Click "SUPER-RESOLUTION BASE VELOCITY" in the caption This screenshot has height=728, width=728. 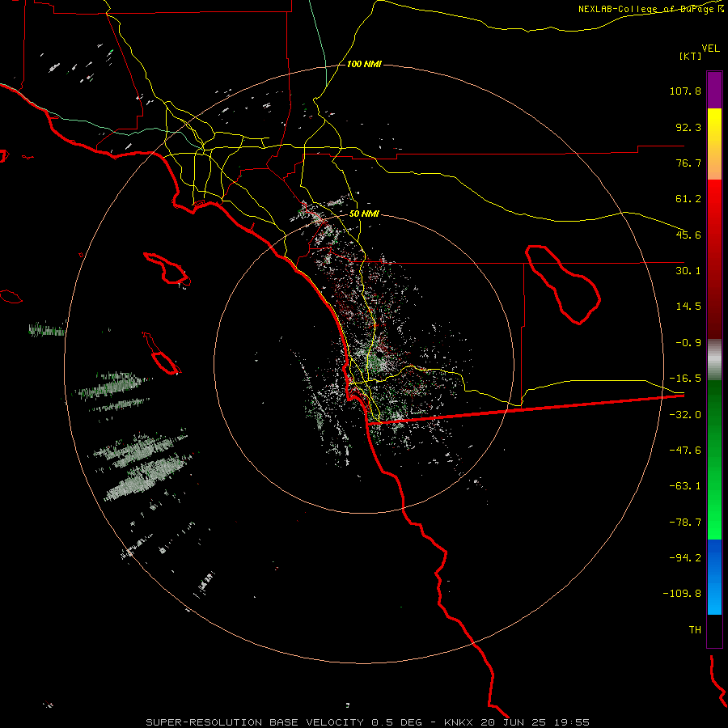coord(255,722)
